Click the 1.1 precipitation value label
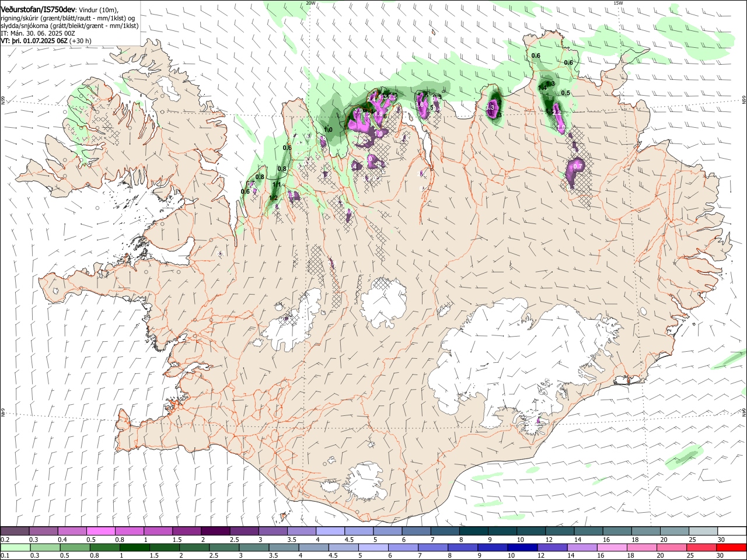Image resolution: width=747 pixels, height=560 pixels. point(277,184)
